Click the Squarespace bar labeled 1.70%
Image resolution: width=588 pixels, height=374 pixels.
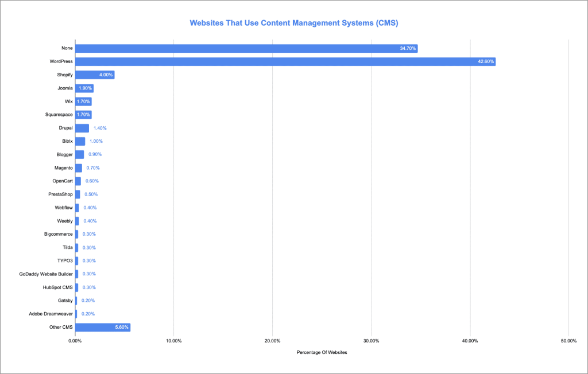(83, 115)
